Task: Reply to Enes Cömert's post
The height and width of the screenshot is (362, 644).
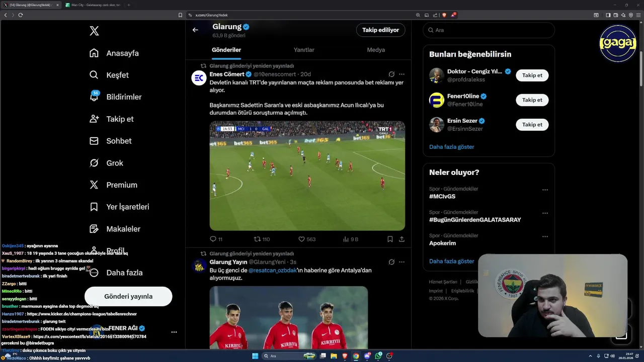Action: coord(216,239)
